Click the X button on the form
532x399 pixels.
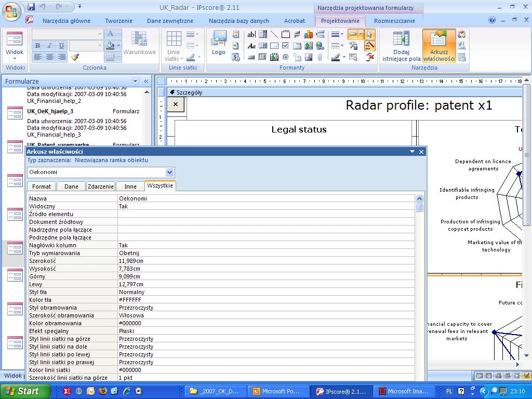click(x=176, y=104)
